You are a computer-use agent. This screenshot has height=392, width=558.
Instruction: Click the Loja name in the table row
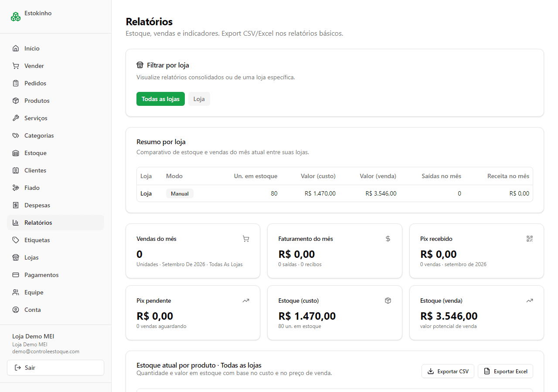[x=146, y=193]
